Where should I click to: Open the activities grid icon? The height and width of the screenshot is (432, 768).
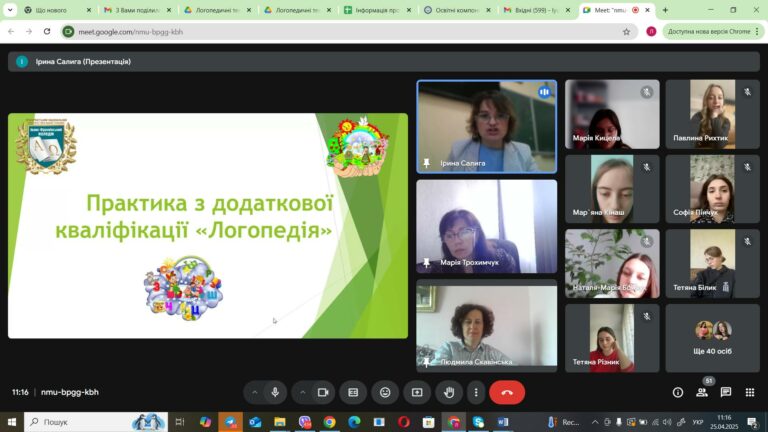point(750,392)
